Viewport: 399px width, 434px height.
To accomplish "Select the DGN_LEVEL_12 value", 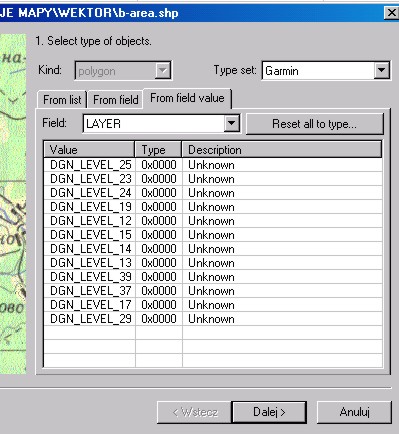I will (x=91, y=221).
